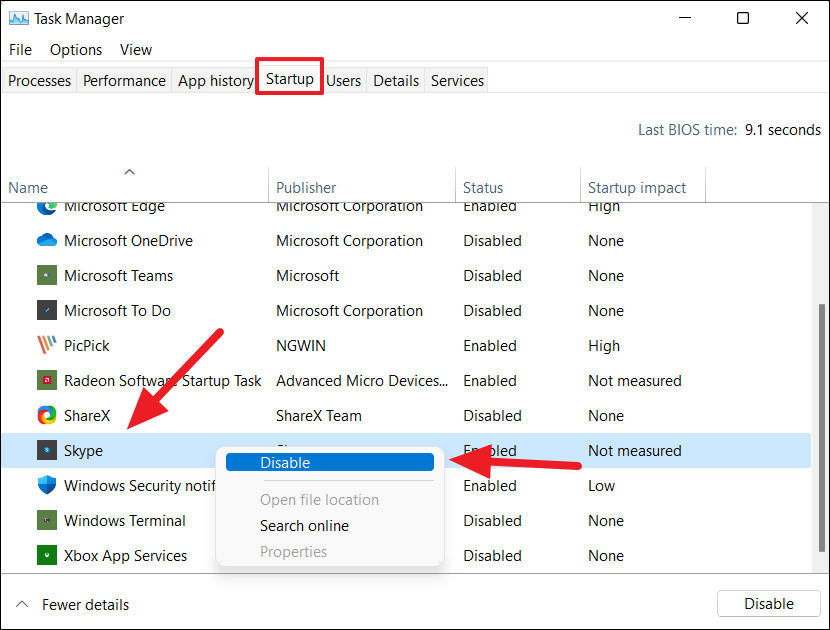The width and height of the screenshot is (830, 630).
Task: Click PicPick's High startup impact value
Action: pos(603,345)
